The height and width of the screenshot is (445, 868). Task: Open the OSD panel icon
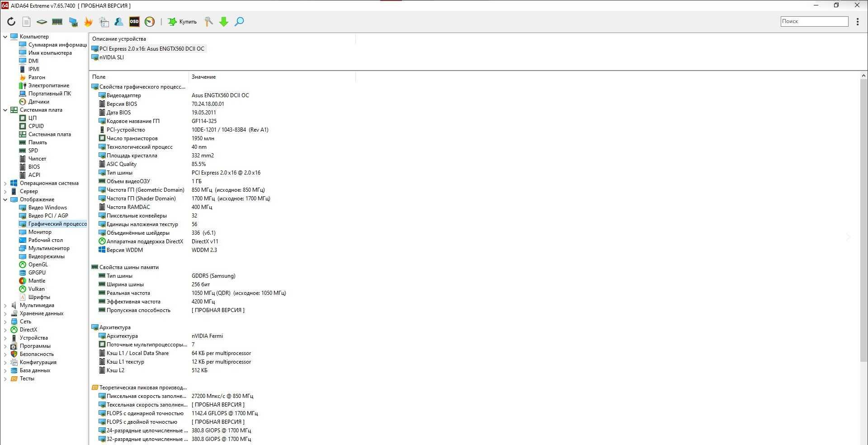[134, 21]
